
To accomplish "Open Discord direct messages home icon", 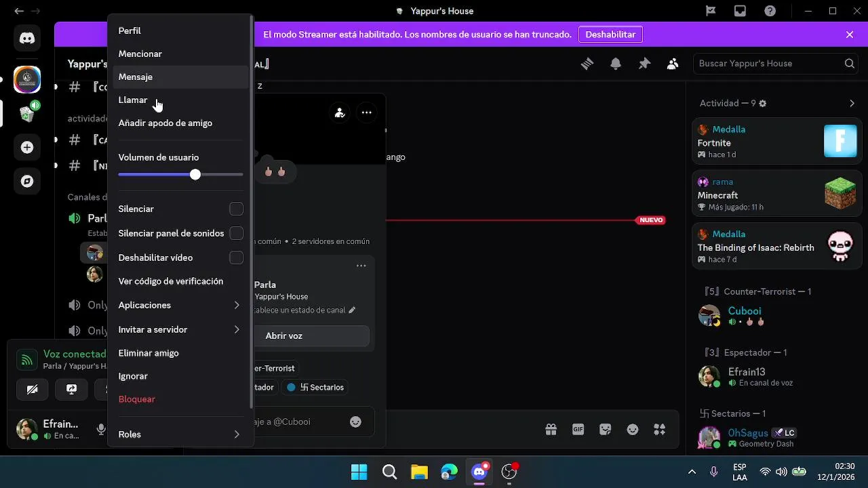I will 27,39.
